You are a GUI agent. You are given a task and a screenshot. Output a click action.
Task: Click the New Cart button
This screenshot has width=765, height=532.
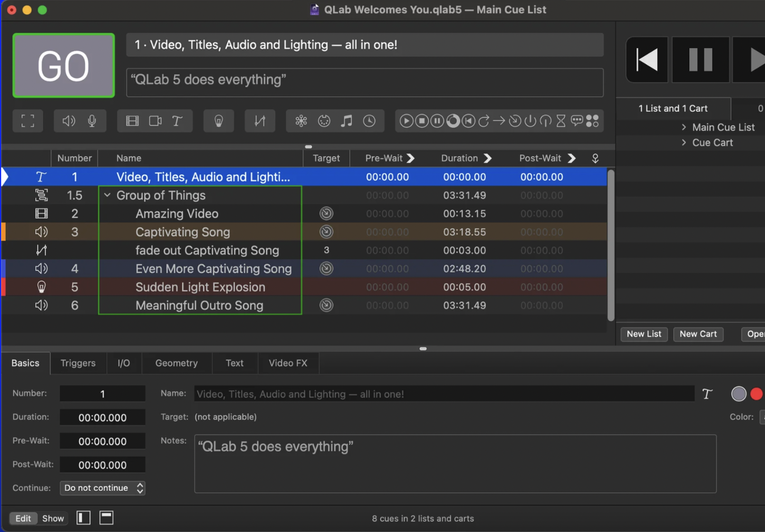tap(697, 334)
